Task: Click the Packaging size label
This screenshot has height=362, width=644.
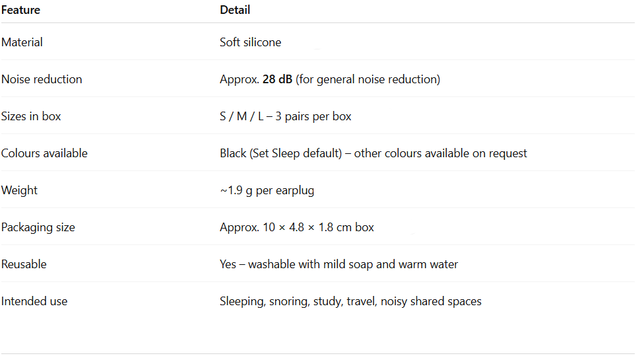Action: 38,227
